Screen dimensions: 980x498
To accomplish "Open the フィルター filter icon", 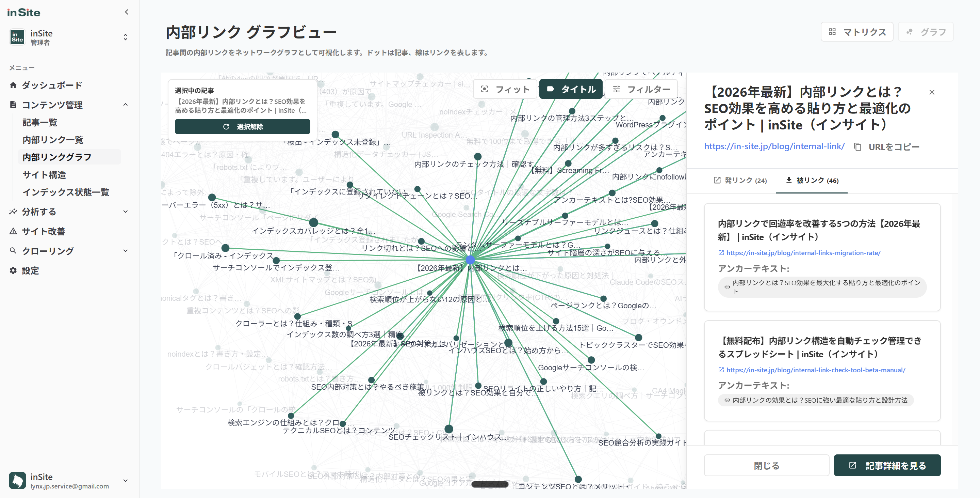I will coord(616,89).
